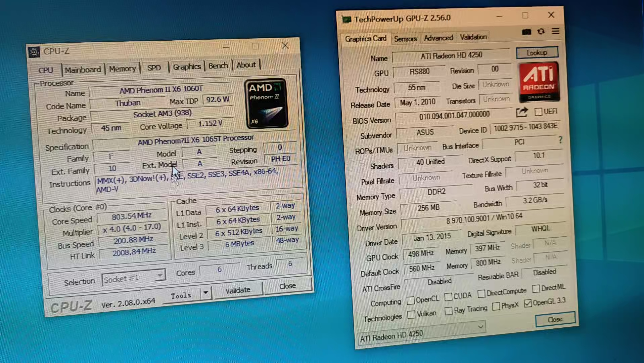The width and height of the screenshot is (644, 363).
Task: Click the Digital Signature value WHQL
Action: [x=541, y=229]
